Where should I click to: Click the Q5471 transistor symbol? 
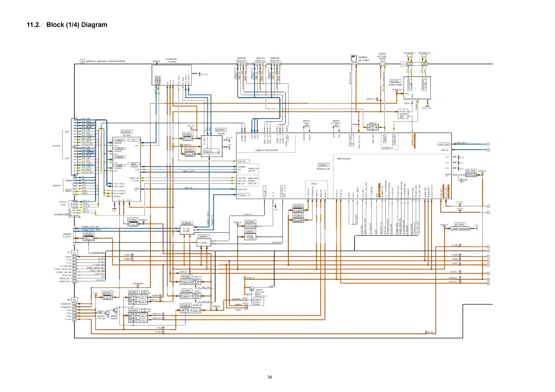(x=252, y=289)
